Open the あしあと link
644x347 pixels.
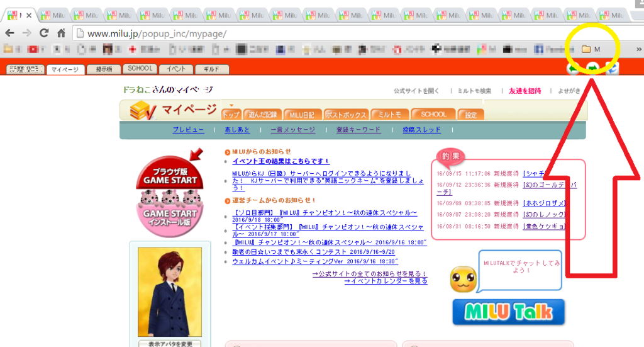pos(237,130)
